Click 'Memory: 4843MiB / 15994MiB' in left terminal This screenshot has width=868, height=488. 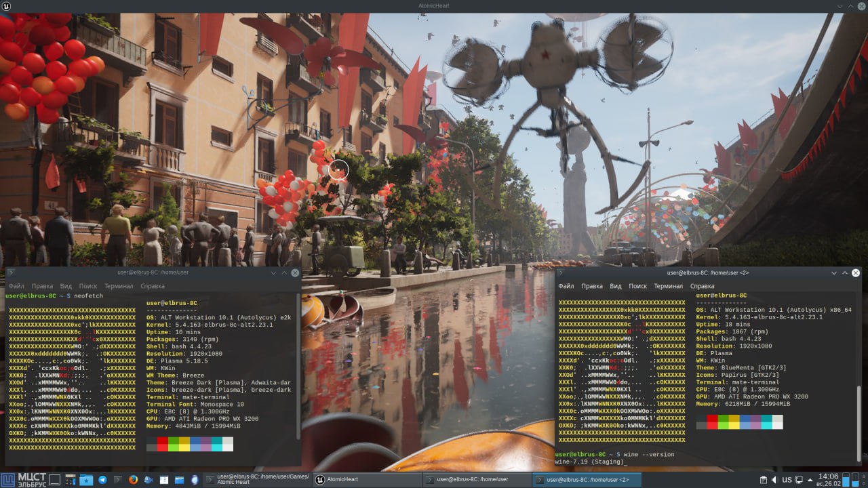point(193,425)
